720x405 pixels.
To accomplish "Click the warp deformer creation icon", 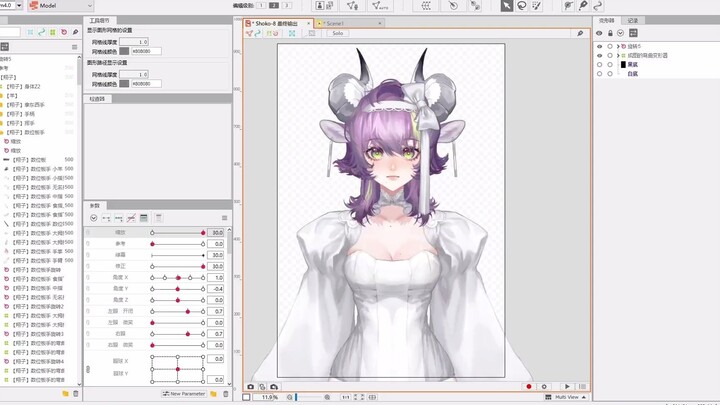I will (x=426, y=6).
